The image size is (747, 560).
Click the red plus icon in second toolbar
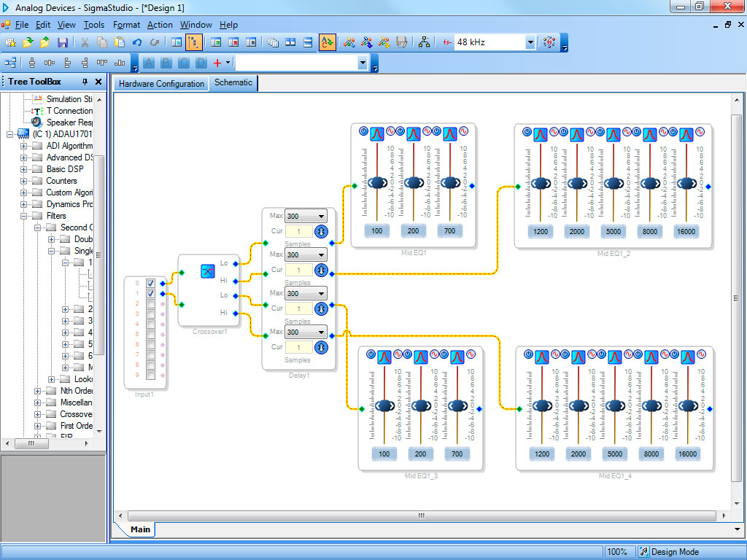point(217,63)
